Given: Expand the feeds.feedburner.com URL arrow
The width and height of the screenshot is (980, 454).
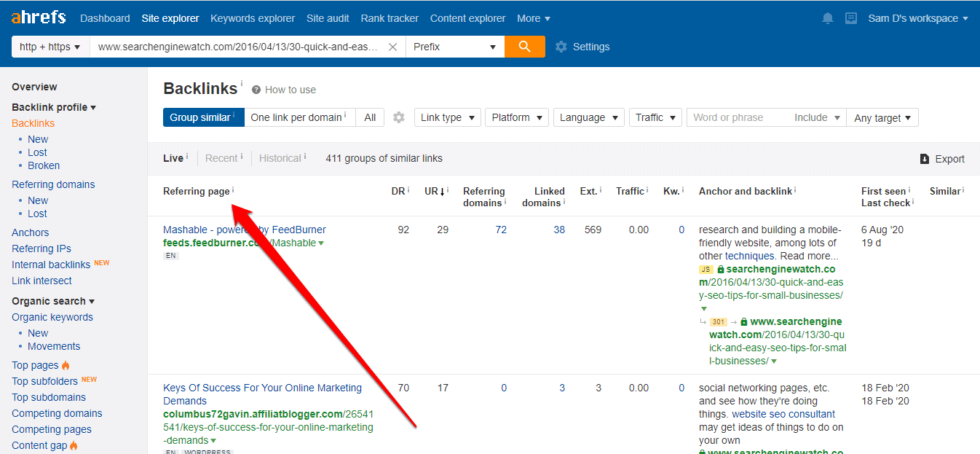Looking at the screenshot, I should pos(321,243).
